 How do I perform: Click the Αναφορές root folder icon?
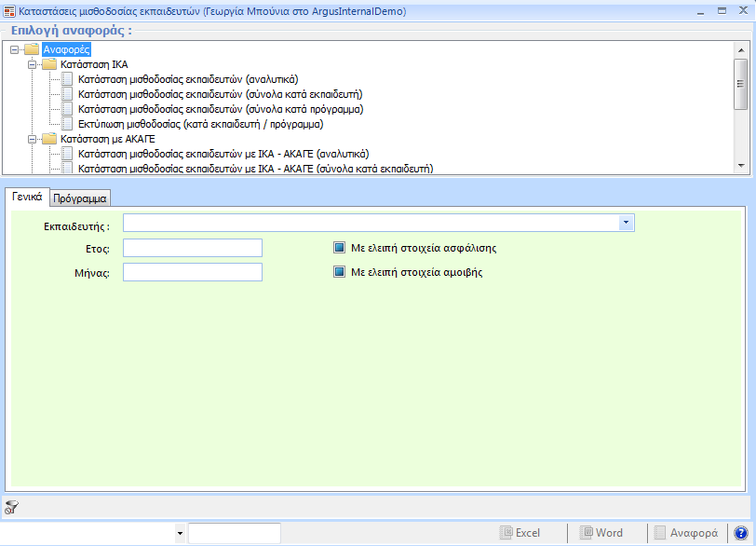tap(33, 49)
